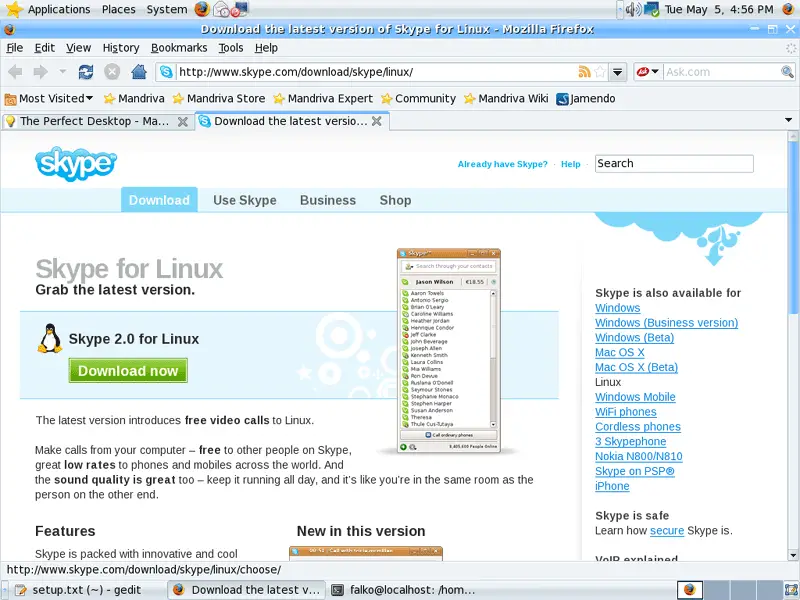Screen dimensions: 800x600
Task: Open the History menu
Action: [x=121, y=48]
